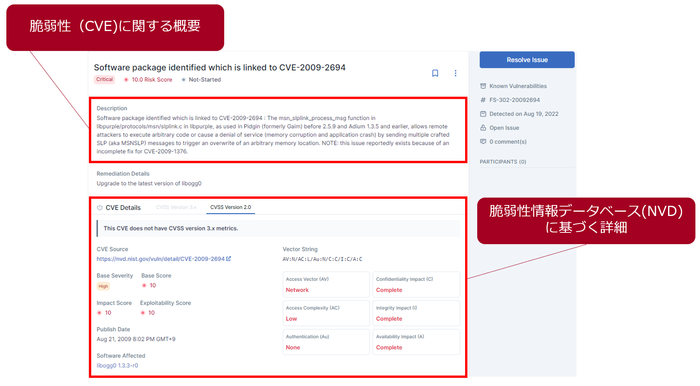
Task: Click the FS-302-20092694 issue ID hash icon
Action: pyautogui.click(x=483, y=100)
